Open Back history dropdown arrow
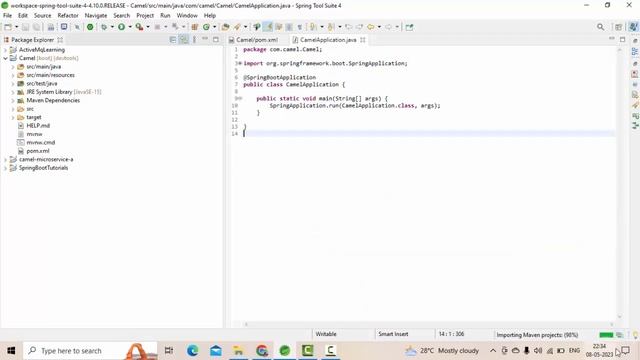The height and width of the screenshot is (360, 640). (379, 27)
